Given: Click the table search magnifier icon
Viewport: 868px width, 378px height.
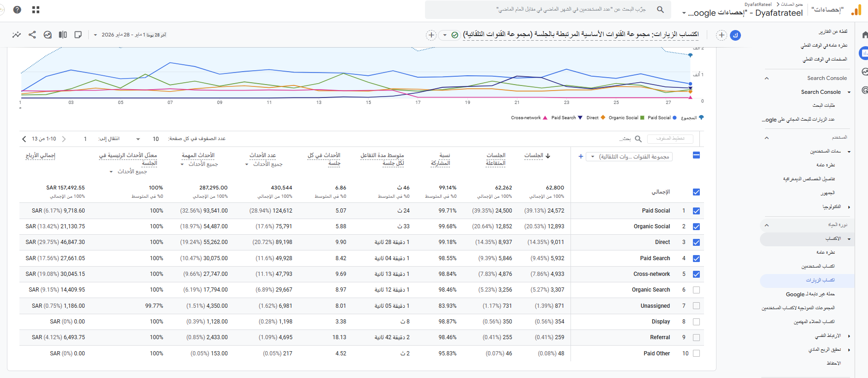Looking at the screenshot, I should 638,139.
